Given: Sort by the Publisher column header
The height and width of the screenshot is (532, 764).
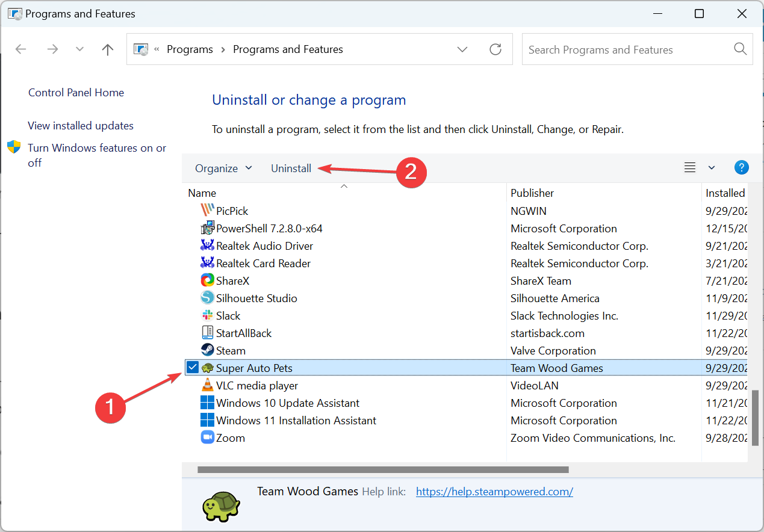Looking at the screenshot, I should click(x=532, y=193).
